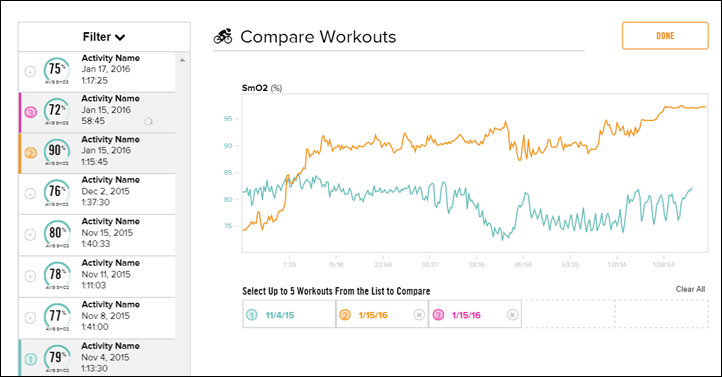Image resolution: width=722 pixels, height=377 pixels.
Task: Add the Jan 17, 2016 workout with plus circle
Action: point(30,72)
